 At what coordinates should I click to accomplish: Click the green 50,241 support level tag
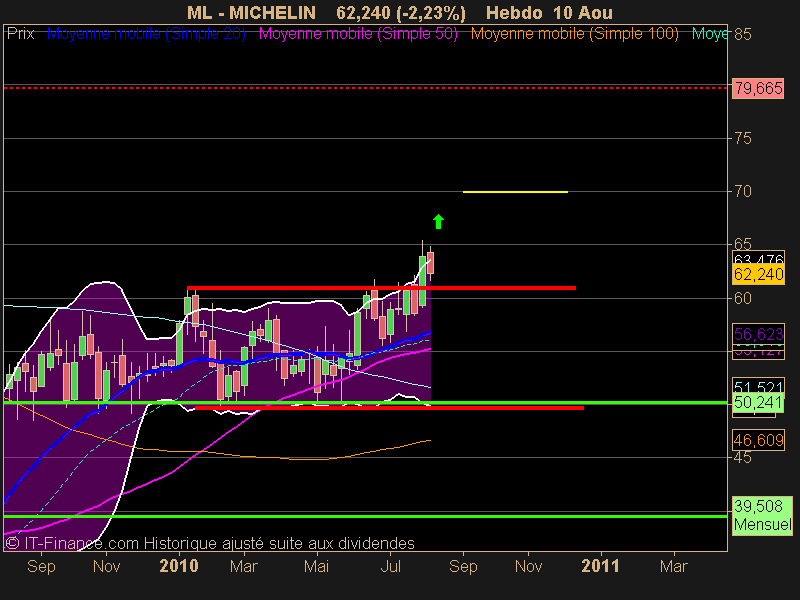pos(758,403)
